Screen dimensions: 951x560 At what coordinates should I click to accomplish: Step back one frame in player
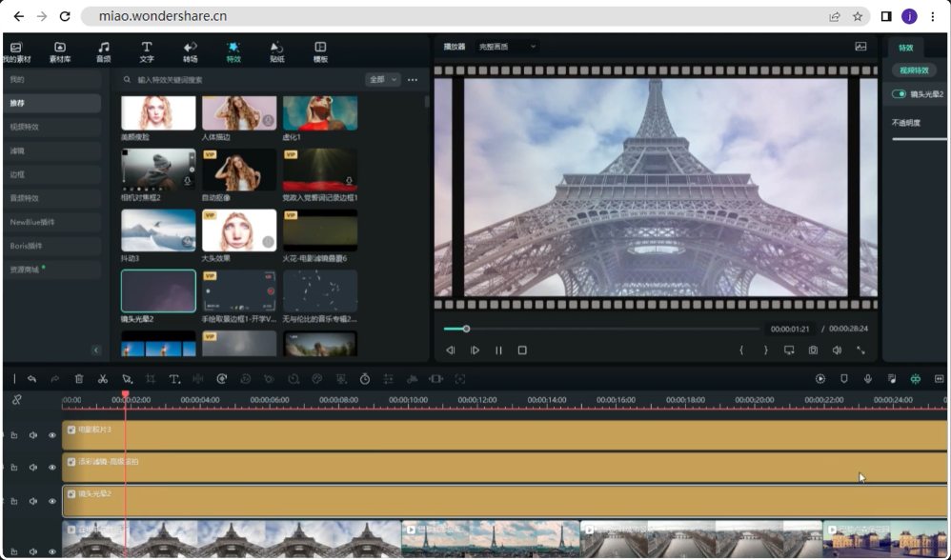point(450,350)
